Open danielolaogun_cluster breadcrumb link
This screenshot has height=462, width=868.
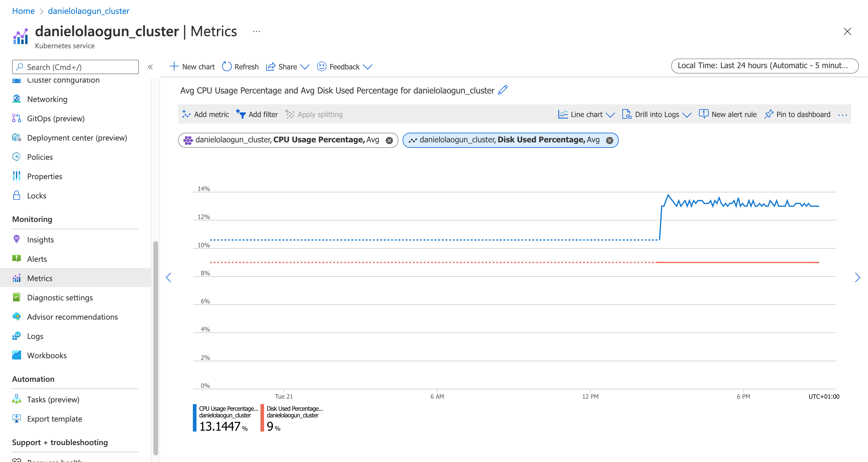click(89, 11)
